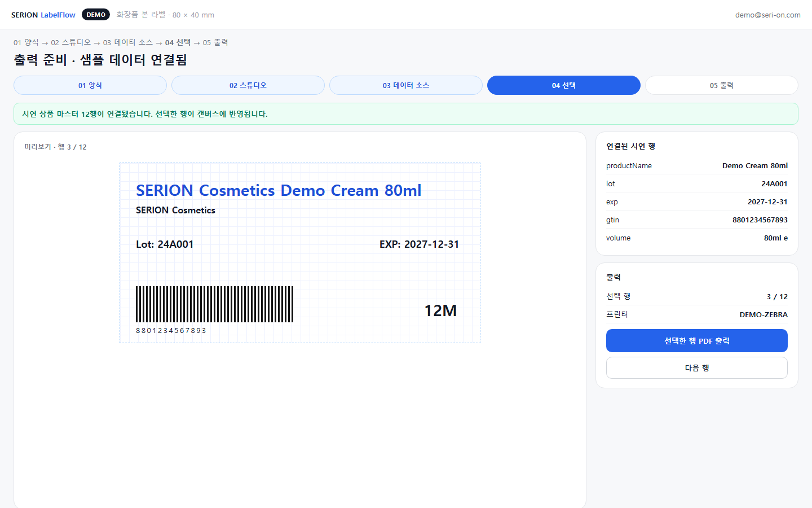Screen dimensions: 812x508
Task: Click the volume row value 80ml e
Action: click(776, 238)
